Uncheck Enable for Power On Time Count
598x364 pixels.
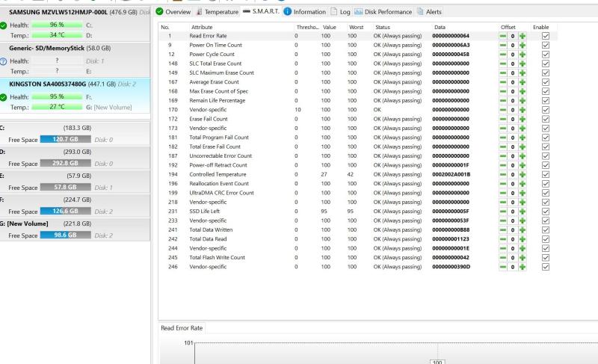pos(544,46)
